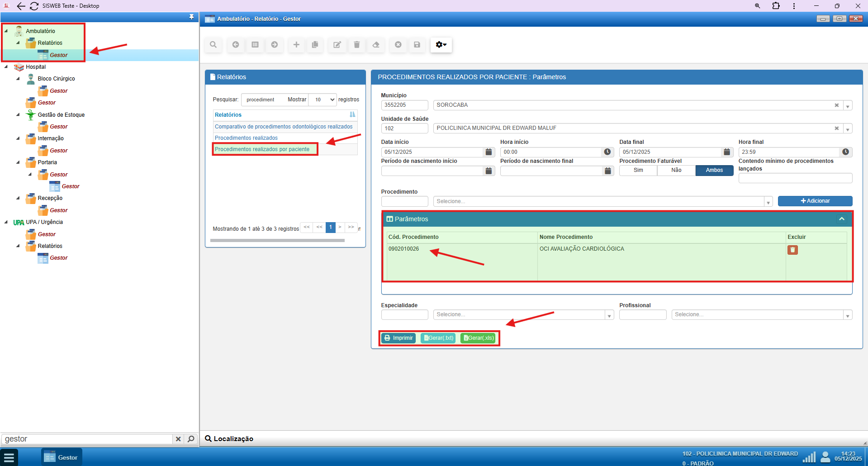Screen dimensions: 868x466
Task: Expand the Especialidade dropdown
Action: click(x=609, y=315)
